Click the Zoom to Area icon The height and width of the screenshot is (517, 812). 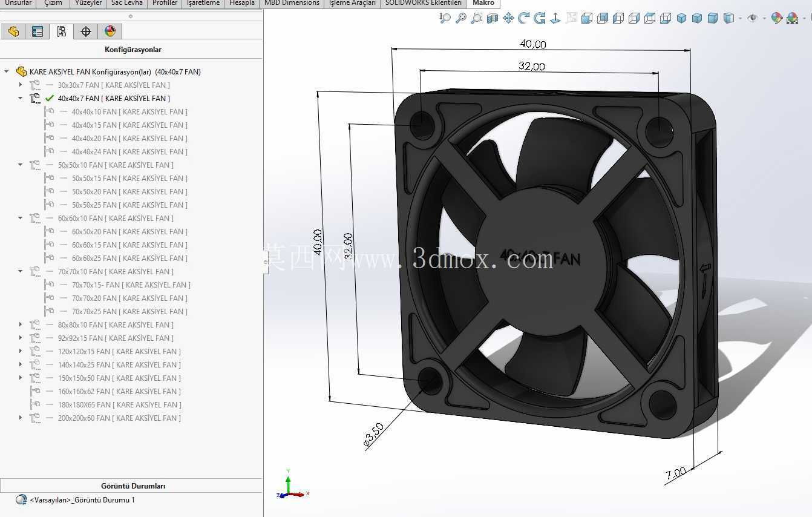(477, 18)
